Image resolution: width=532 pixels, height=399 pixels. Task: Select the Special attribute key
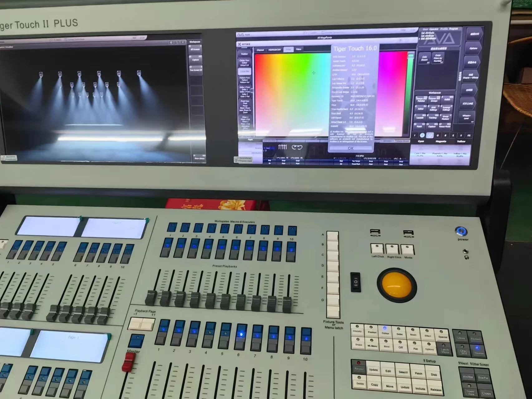coord(442,335)
